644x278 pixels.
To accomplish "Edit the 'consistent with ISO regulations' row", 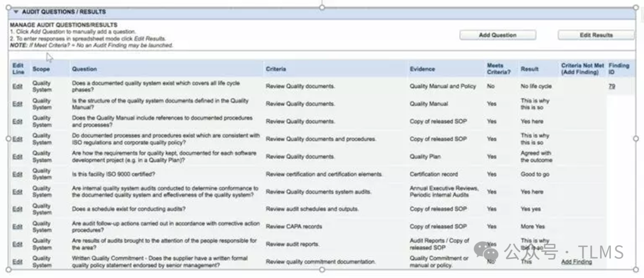I will coord(17,139).
